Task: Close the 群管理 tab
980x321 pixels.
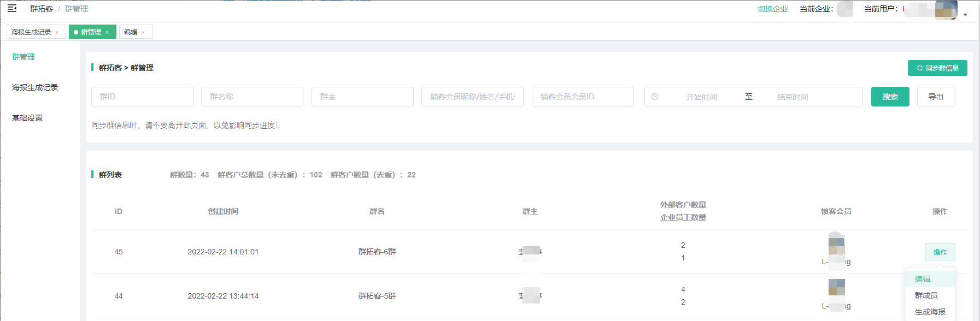Action: (107, 32)
